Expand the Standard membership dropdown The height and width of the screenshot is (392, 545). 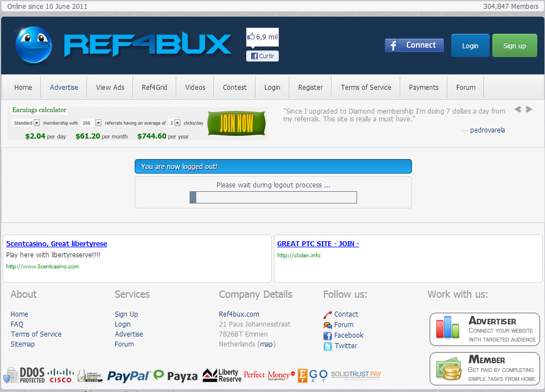click(27, 123)
